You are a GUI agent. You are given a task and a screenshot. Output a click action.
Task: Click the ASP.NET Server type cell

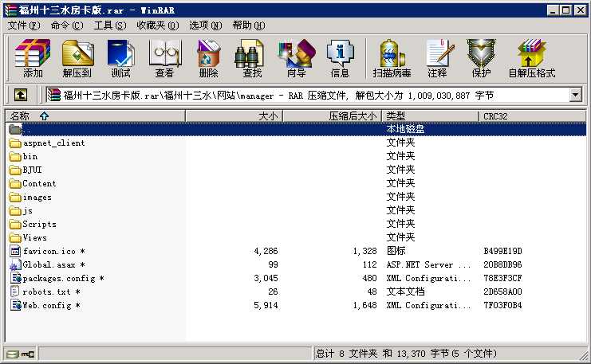428,265
